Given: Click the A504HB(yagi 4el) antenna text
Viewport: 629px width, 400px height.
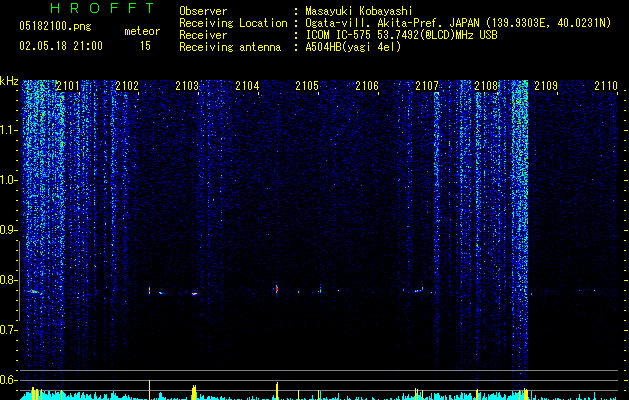Looking at the screenshot, I should click(353, 47).
